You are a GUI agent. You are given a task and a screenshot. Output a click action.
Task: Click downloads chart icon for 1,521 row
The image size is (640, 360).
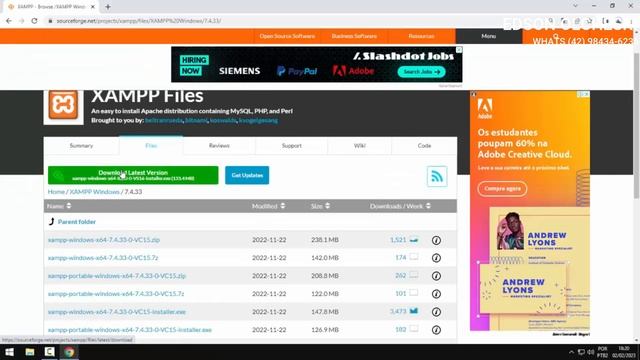(x=414, y=240)
